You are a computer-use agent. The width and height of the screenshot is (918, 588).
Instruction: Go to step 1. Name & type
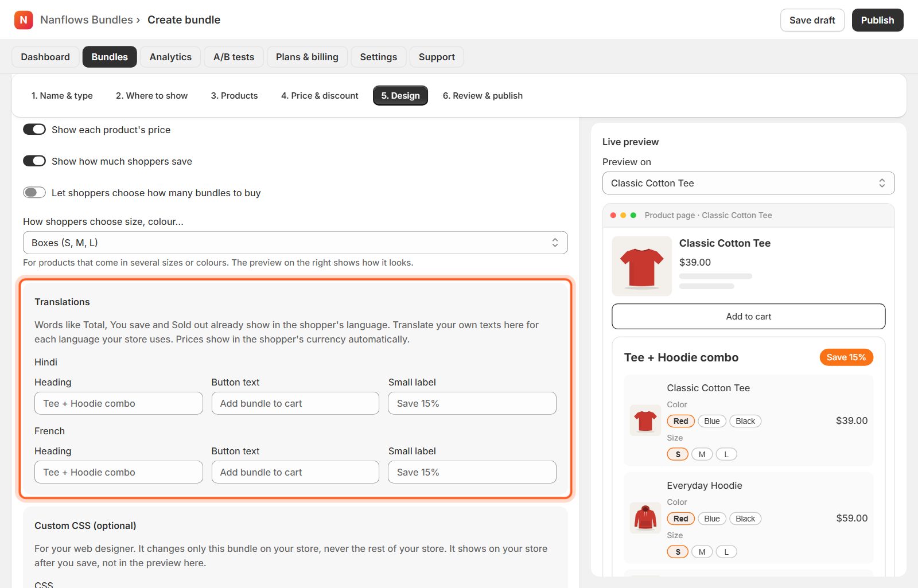[x=62, y=96]
